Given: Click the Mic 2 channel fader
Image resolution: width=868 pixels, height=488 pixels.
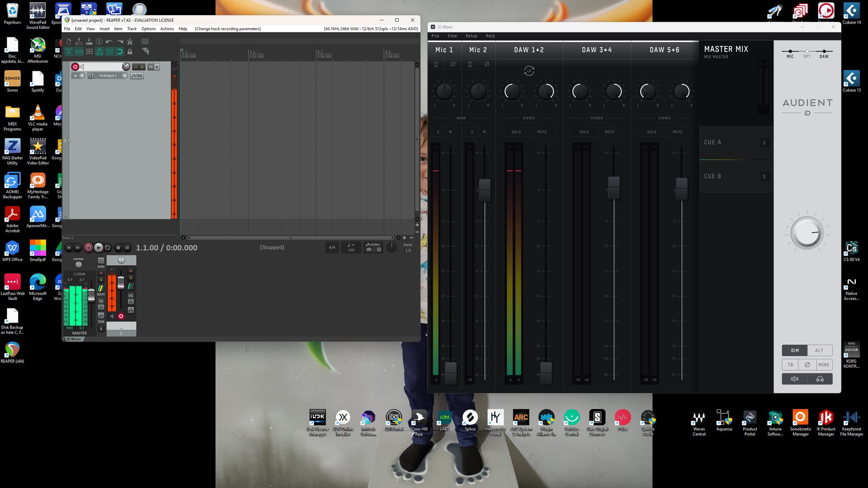Looking at the screenshot, I should point(484,189).
